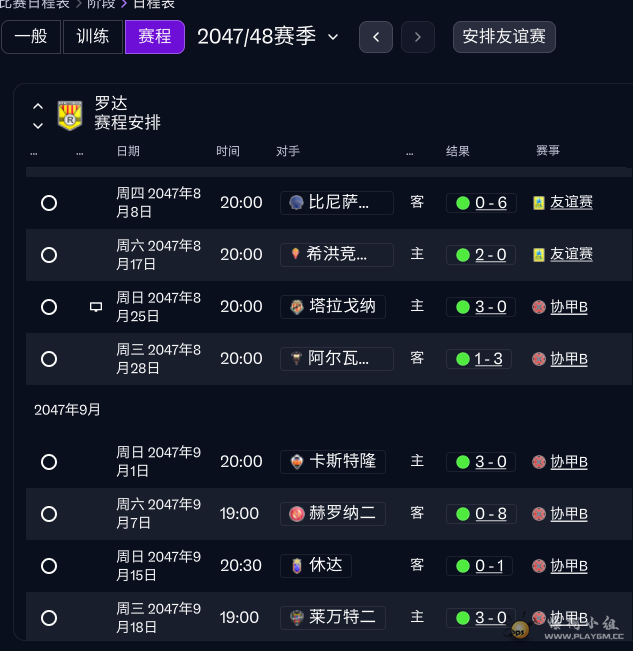
Task: Select the circle for the 阿尔瓦 match
Action: tap(49, 359)
